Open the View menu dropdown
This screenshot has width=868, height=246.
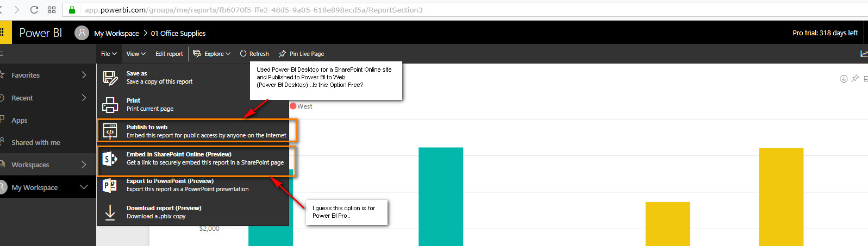point(136,54)
